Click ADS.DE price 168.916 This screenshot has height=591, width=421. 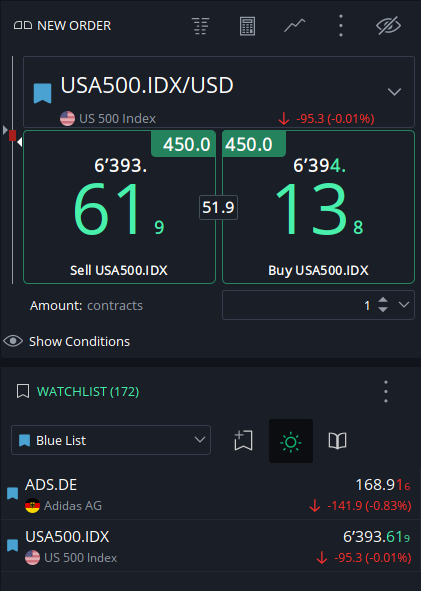pyautogui.click(x=383, y=485)
